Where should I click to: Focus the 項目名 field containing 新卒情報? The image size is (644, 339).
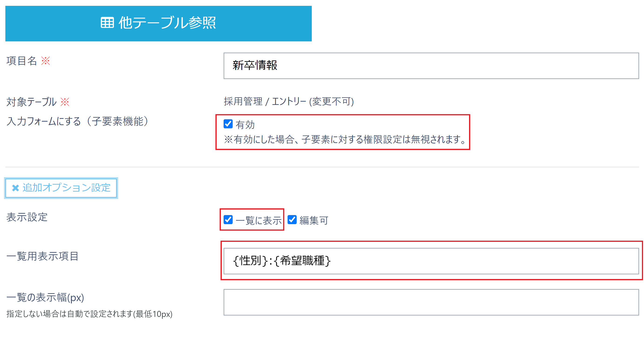point(431,66)
